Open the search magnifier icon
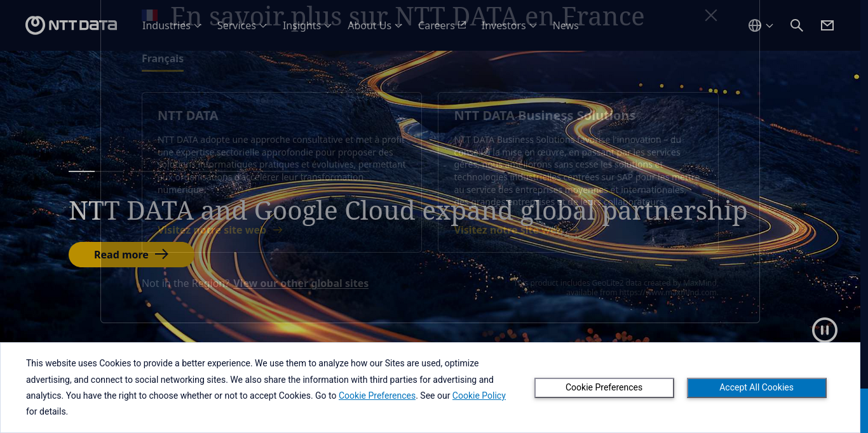868x433 pixels. click(x=796, y=25)
